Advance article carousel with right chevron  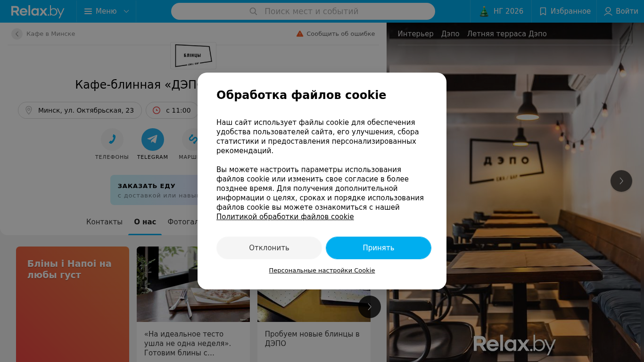click(370, 307)
